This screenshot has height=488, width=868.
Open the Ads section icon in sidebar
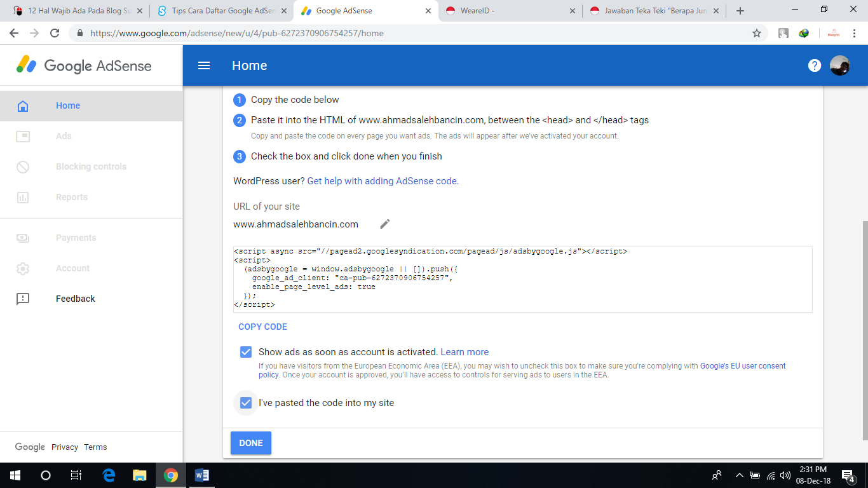[23, 135]
